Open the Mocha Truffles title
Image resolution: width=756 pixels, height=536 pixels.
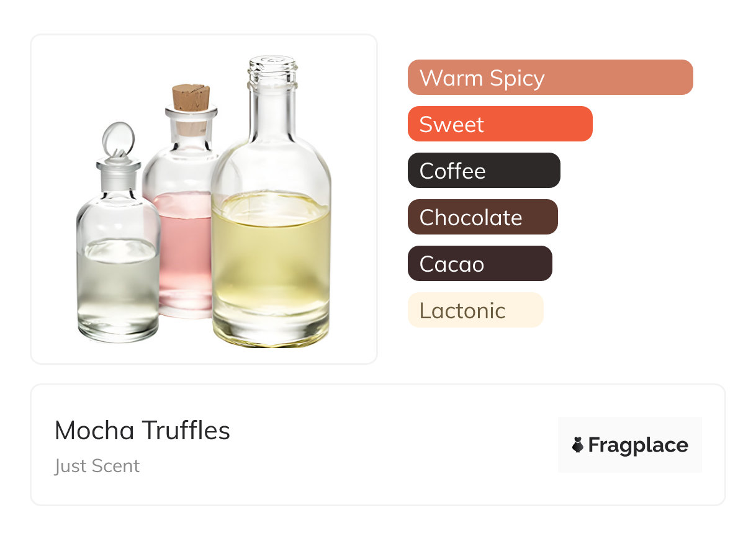coord(142,431)
